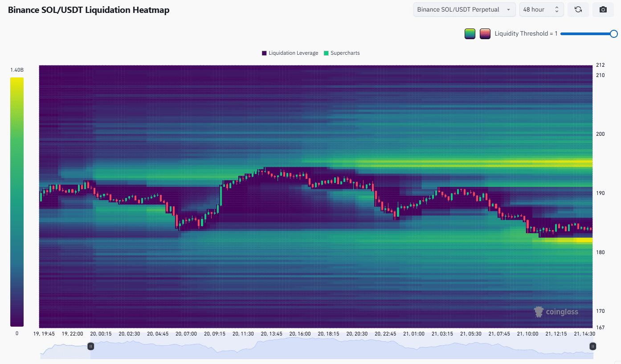Toggle the Liquidation Leverage legend series
The width and height of the screenshot is (621, 364).
tap(290, 53)
